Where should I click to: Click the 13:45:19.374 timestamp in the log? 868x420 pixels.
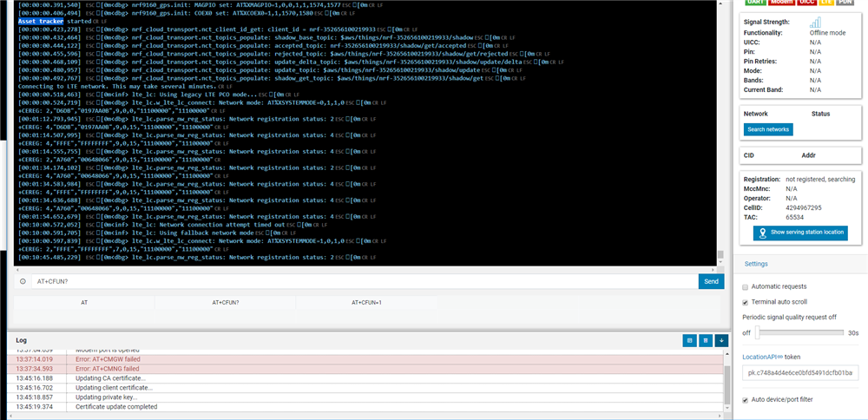point(35,407)
